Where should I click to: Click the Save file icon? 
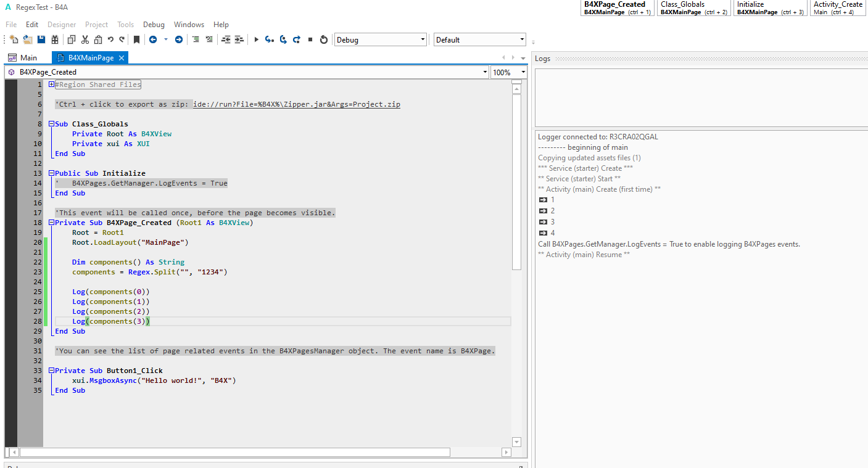click(41, 39)
